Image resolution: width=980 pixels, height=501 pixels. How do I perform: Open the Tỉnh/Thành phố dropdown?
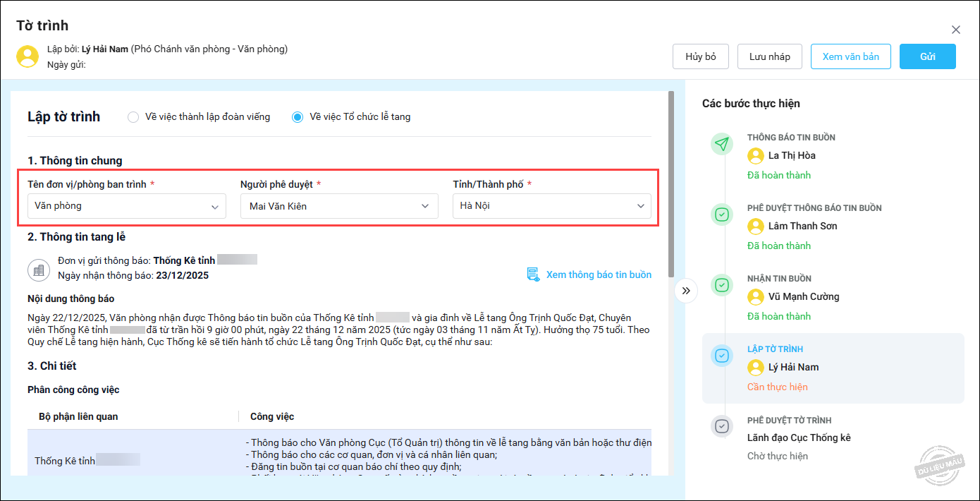551,206
